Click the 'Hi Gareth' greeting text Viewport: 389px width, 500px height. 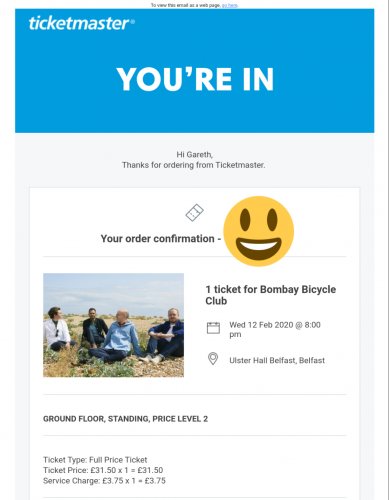195,155
